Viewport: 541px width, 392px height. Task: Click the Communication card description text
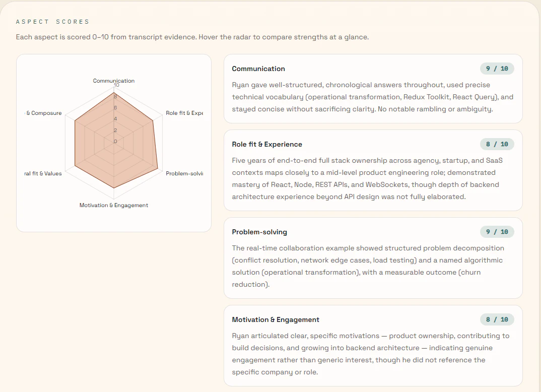[373, 97]
